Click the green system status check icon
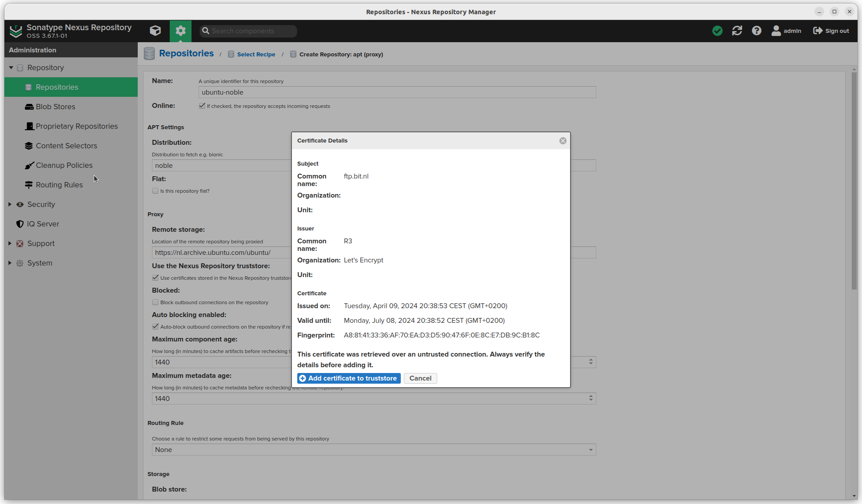Screen dimensions: 862x504 point(717,31)
